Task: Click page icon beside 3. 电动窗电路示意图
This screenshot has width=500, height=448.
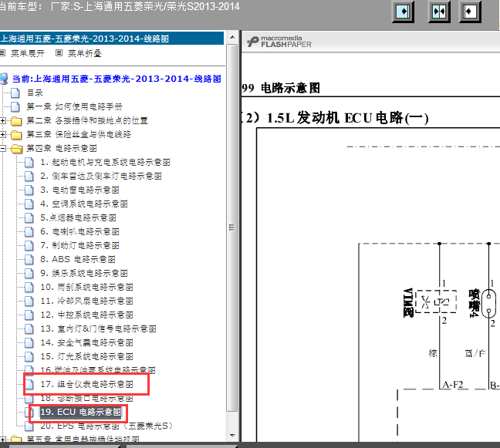Action: click(29, 190)
